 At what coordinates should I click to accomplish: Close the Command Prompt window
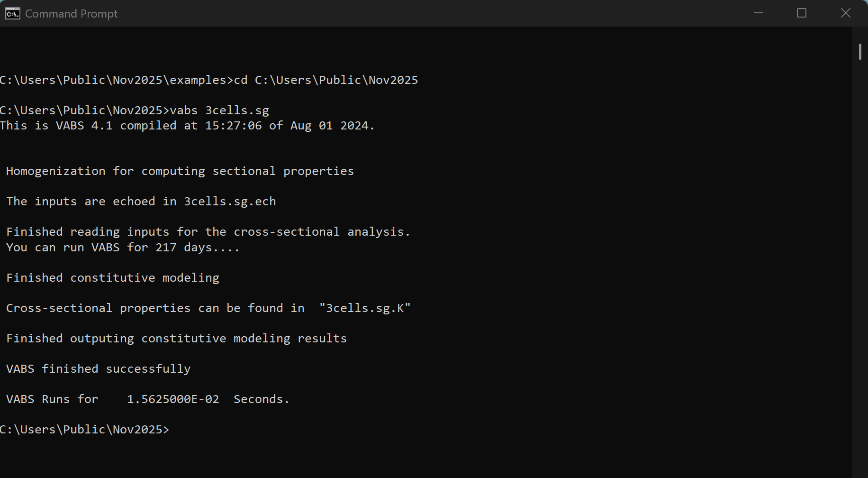(846, 13)
